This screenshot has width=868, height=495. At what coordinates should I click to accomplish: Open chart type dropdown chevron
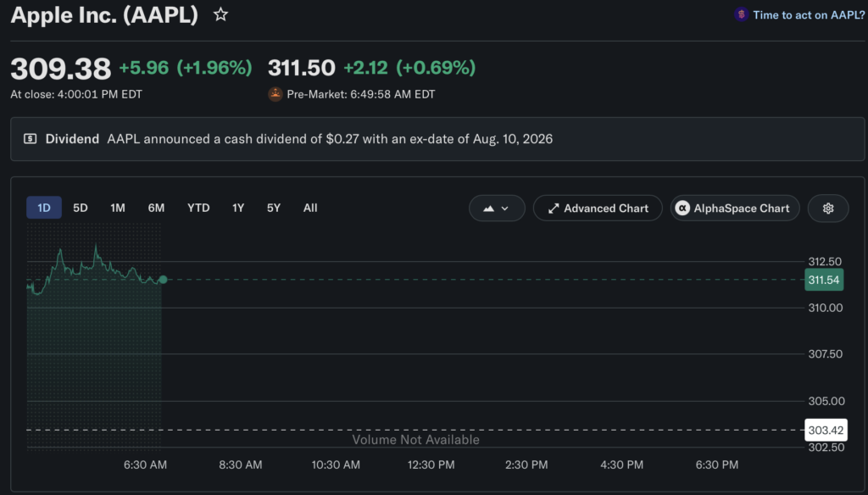(x=505, y=209)
